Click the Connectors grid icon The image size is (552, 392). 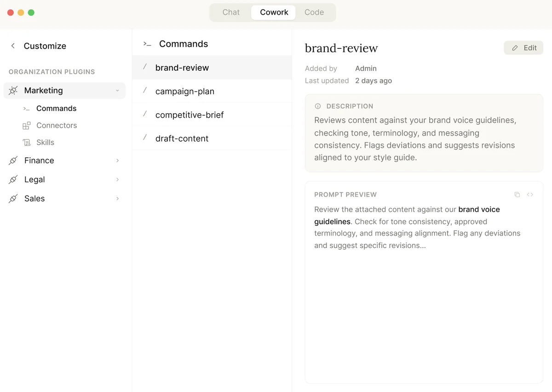(27, 126)
